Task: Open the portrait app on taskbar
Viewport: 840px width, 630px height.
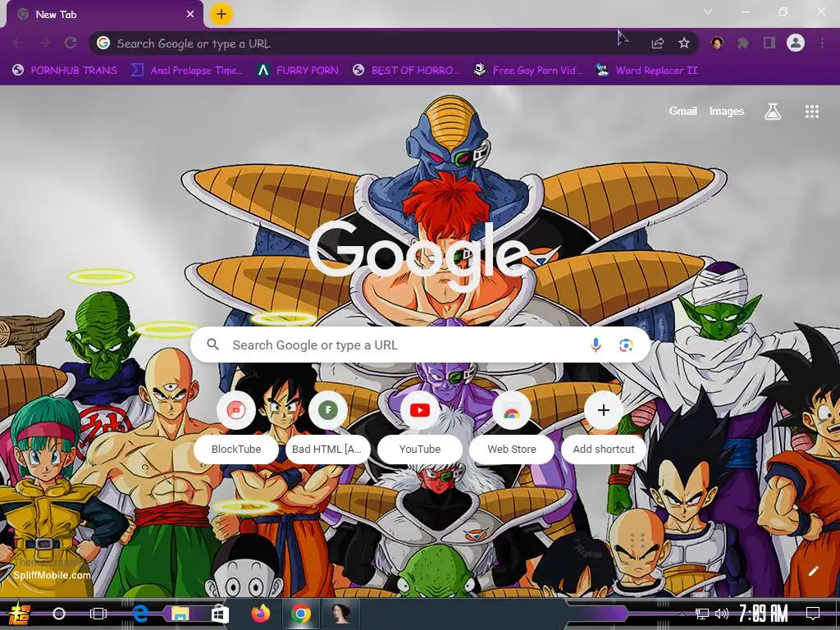Action: pyautogui.click(x=340, y=614)
